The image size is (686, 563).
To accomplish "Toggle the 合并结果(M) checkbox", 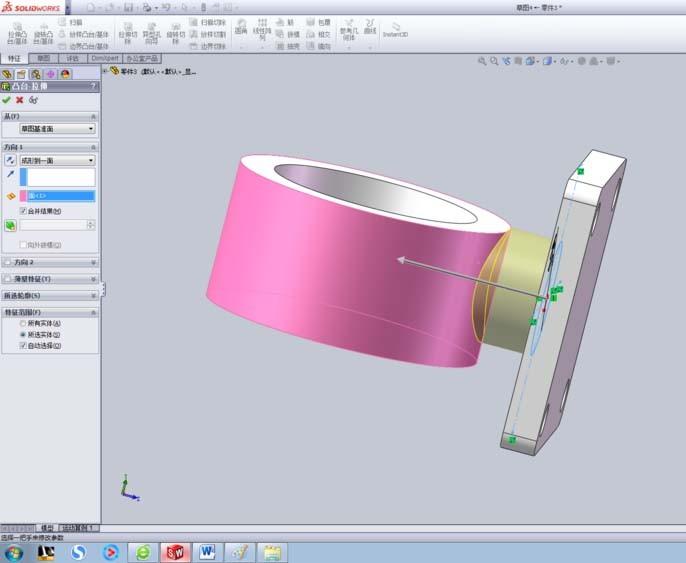I will point(23,211).
